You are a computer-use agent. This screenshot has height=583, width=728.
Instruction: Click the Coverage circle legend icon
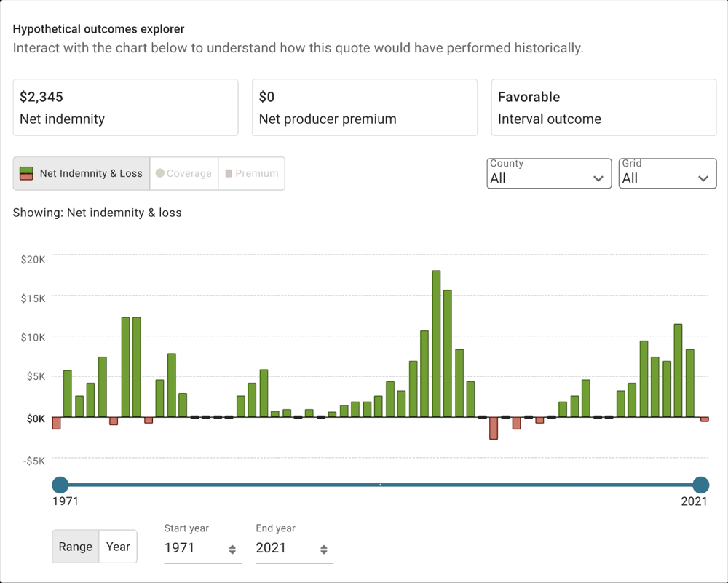(x=159, y=173)
